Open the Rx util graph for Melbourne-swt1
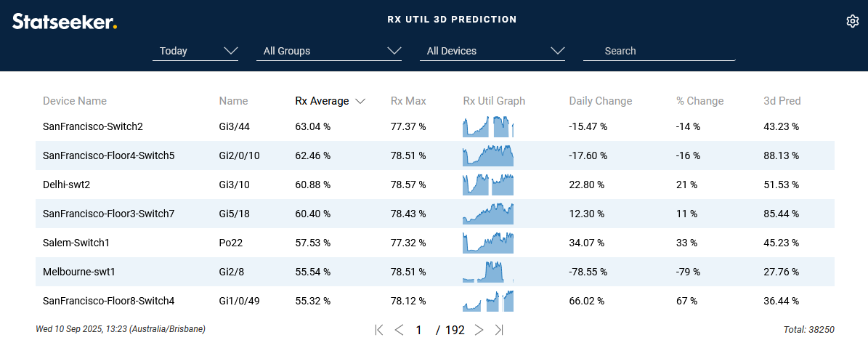 [x=488, y=272]
